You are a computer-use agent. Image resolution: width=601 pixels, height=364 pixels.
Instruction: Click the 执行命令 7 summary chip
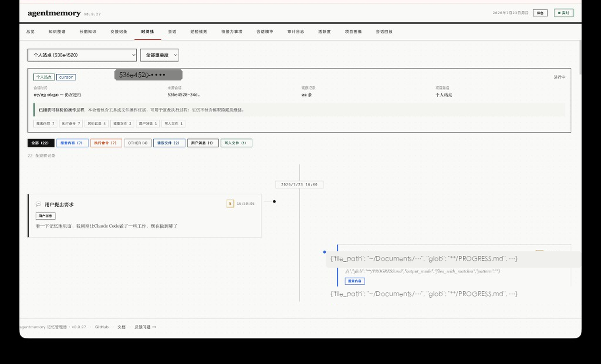[71, 124]
